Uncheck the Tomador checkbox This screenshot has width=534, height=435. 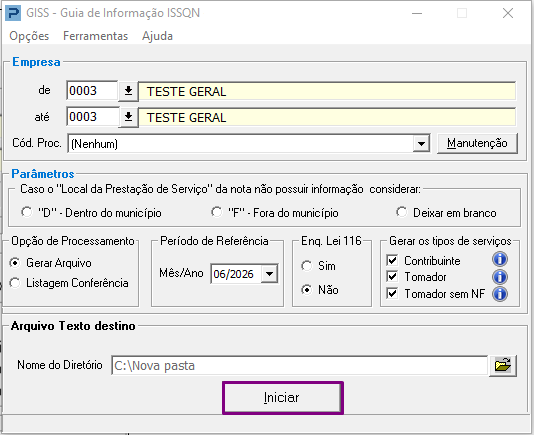click(x=392, y=277)
